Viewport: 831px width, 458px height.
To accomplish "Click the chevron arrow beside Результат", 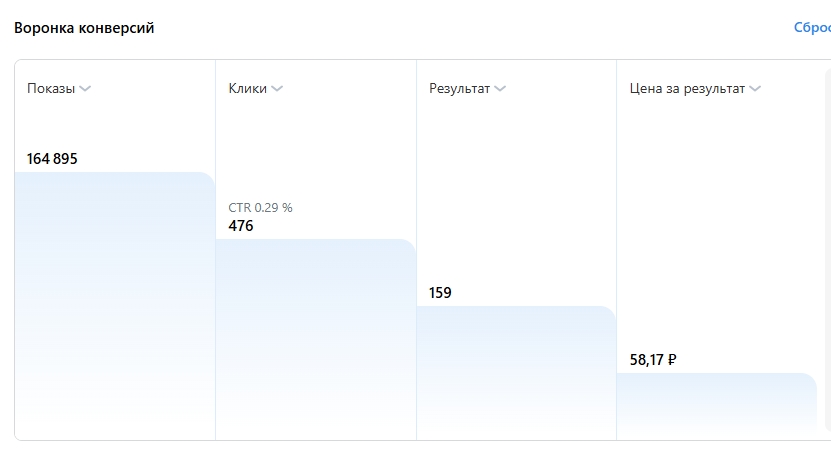I will click(x=500, y=89).
